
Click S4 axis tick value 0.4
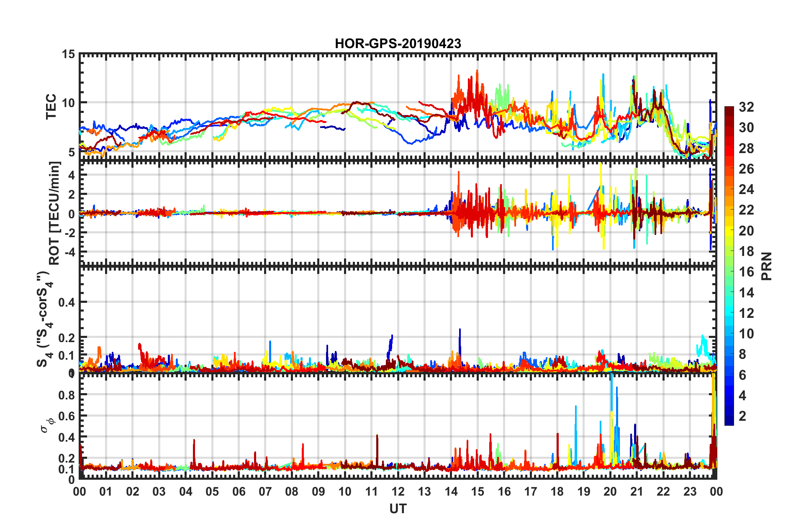pyautogui.click(x=67, y=302)
